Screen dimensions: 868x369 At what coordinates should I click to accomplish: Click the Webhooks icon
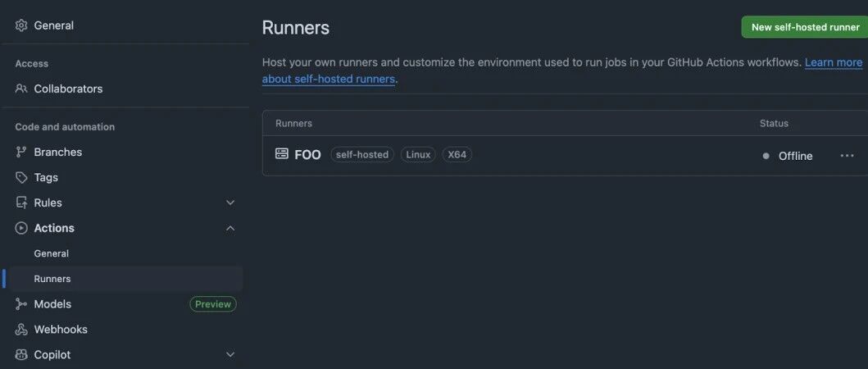click(x=21, y=330)
